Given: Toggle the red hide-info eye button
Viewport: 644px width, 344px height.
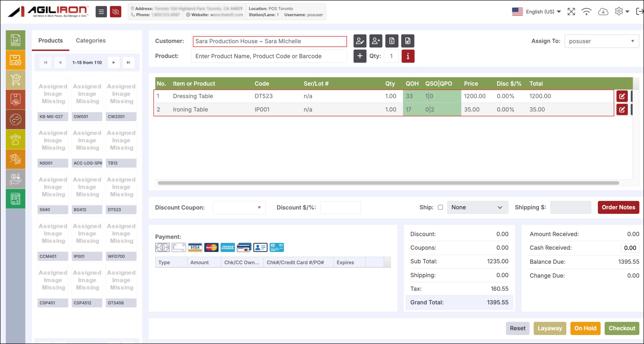Looking at the screenshot, I should [115, 12].
